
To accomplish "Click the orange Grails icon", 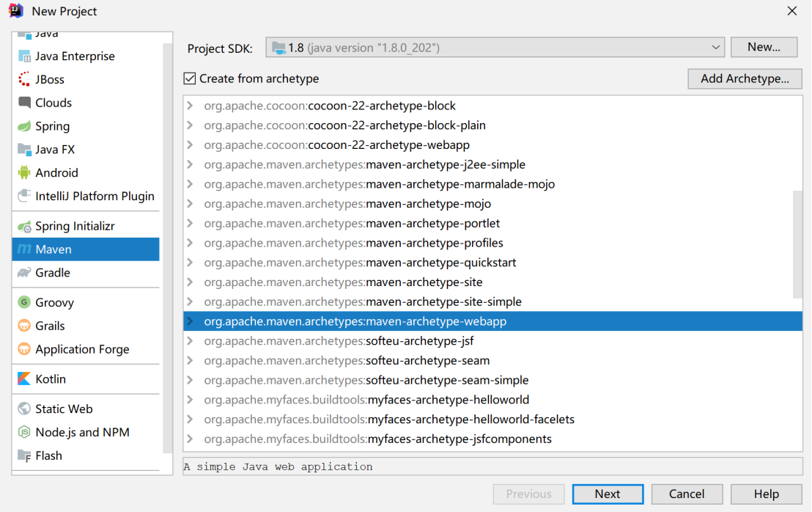I will click(x=24, y=326).
